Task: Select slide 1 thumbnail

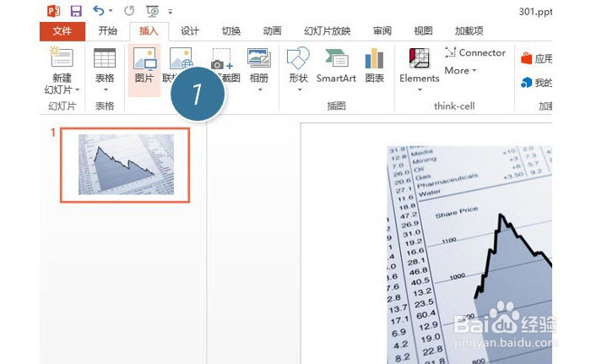Action: (x=125, y=165)
